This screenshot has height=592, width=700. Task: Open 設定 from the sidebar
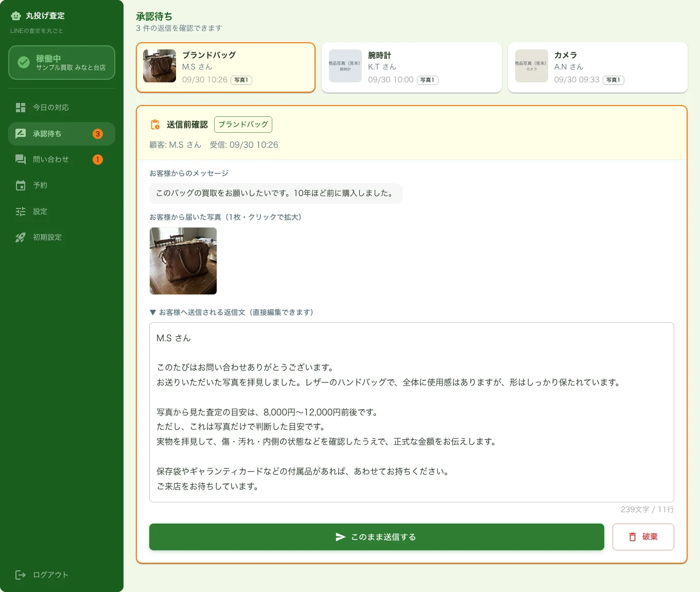[x=62, y=212]
